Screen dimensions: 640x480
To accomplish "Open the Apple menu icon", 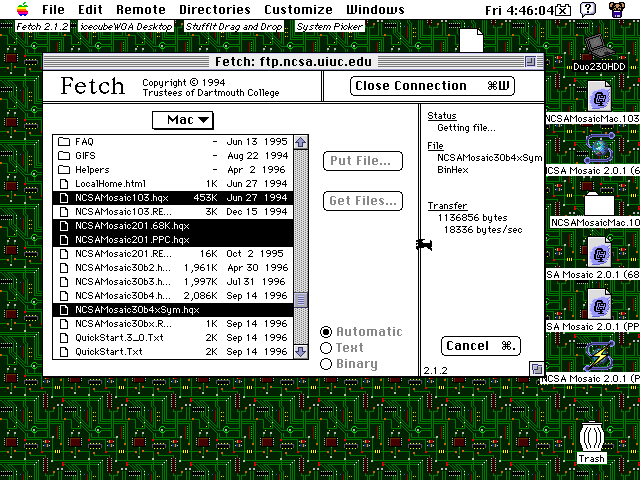I will click(x=23, y=9).
